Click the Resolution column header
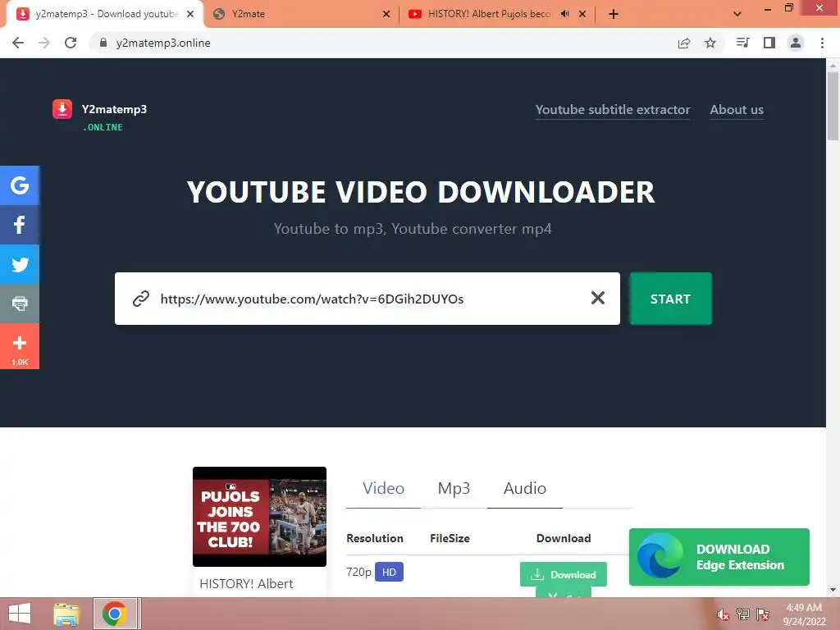 point(375,538)
